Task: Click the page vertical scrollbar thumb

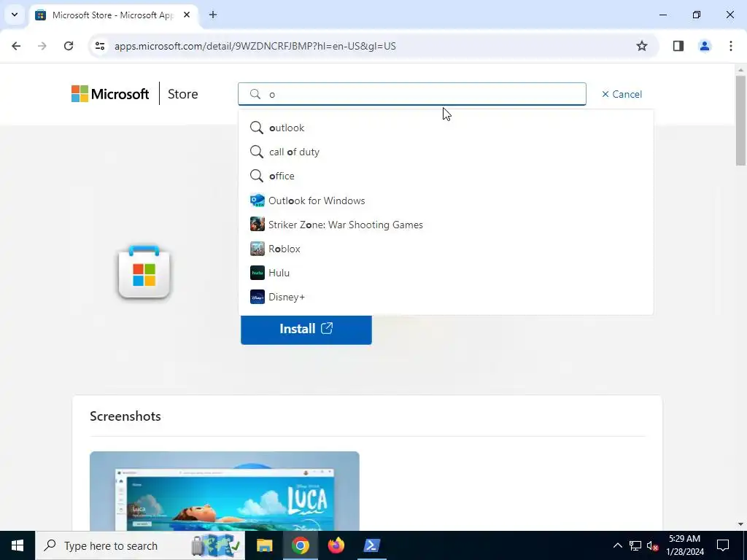Action: [x=740, y=120]
